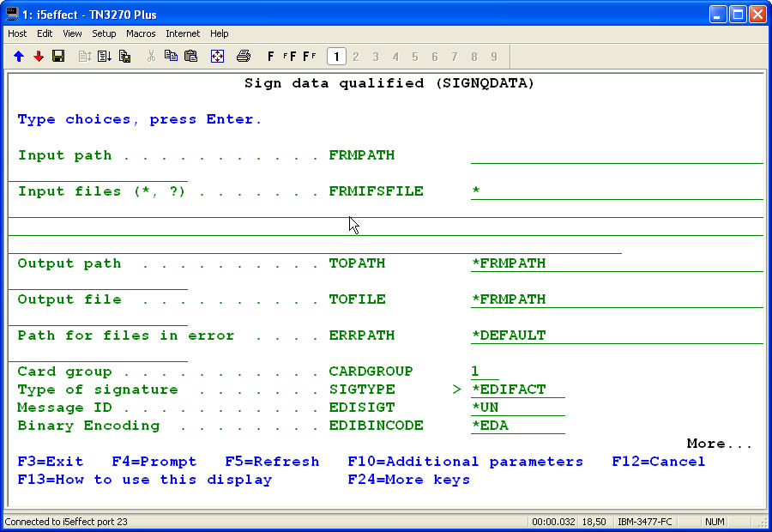
Task: Click the floppy disk save icon
Action: (x=58, y=57)
